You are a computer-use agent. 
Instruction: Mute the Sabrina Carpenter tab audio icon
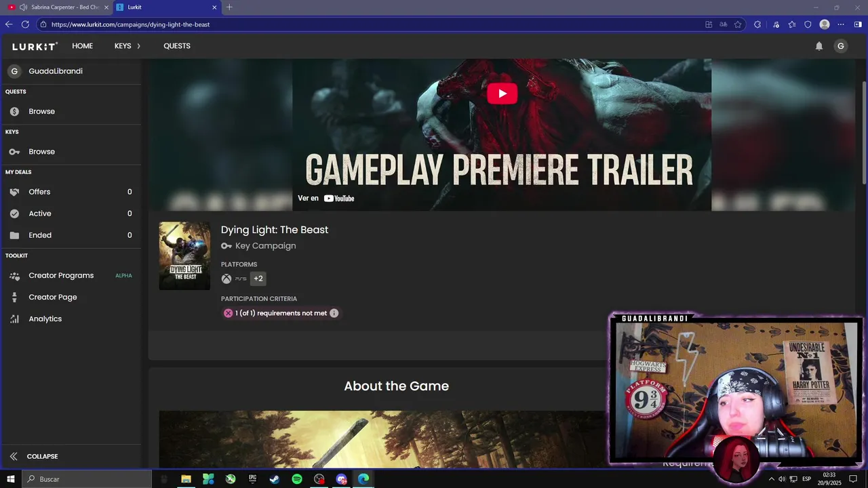click(24, 7)
